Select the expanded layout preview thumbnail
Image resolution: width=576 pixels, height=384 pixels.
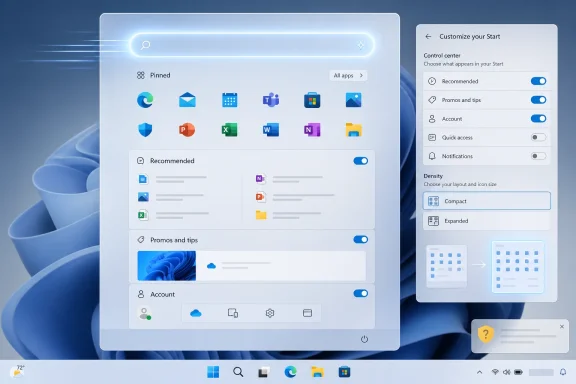(x=518, y=267)
